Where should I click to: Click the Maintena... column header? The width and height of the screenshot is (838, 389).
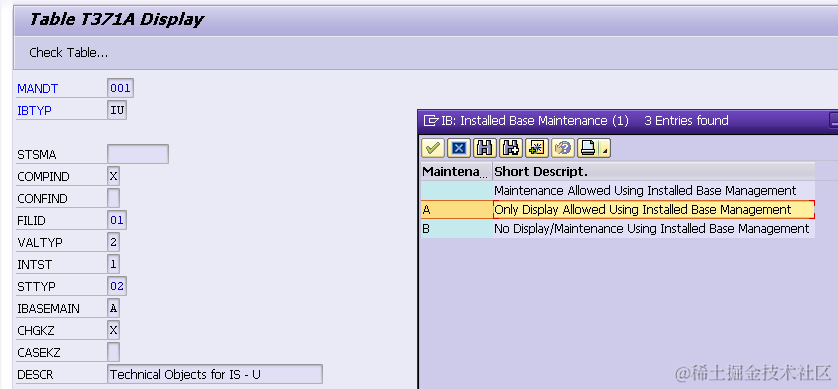(456, 172)
